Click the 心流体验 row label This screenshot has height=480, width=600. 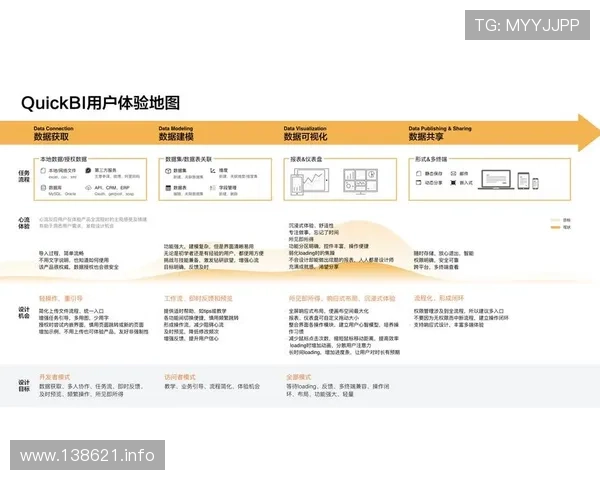point(24,223)
